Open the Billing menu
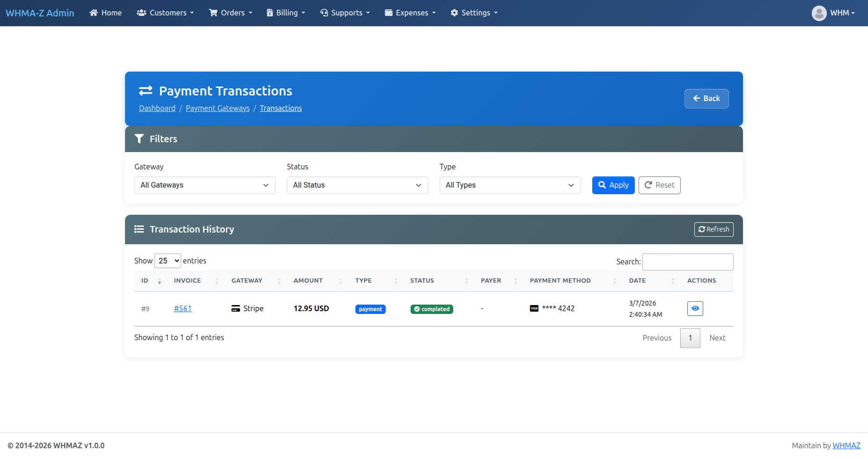Image resolution: width=868 pixels, height=459 pixels. click(x=286, y=13)
